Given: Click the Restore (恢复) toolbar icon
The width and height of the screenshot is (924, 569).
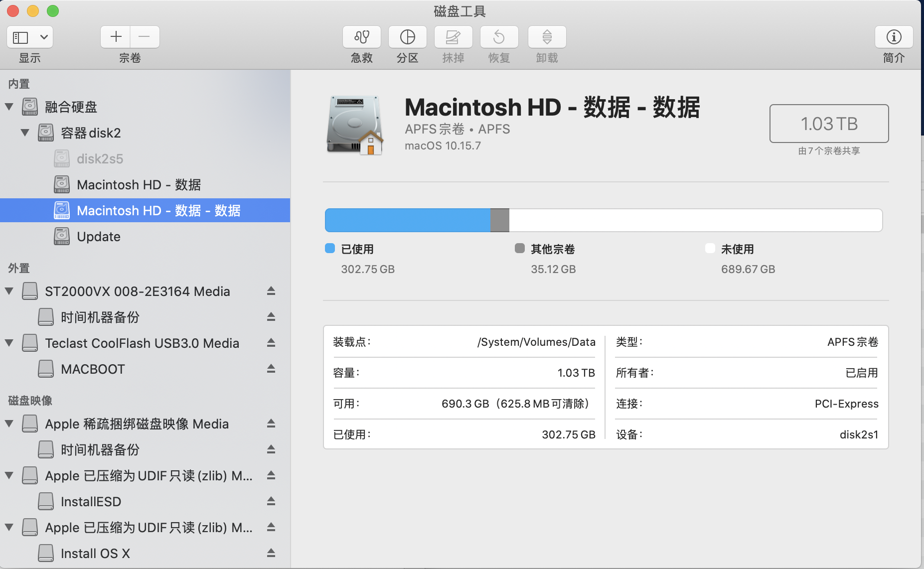Looking at the screenshot, I should [499, 37].
